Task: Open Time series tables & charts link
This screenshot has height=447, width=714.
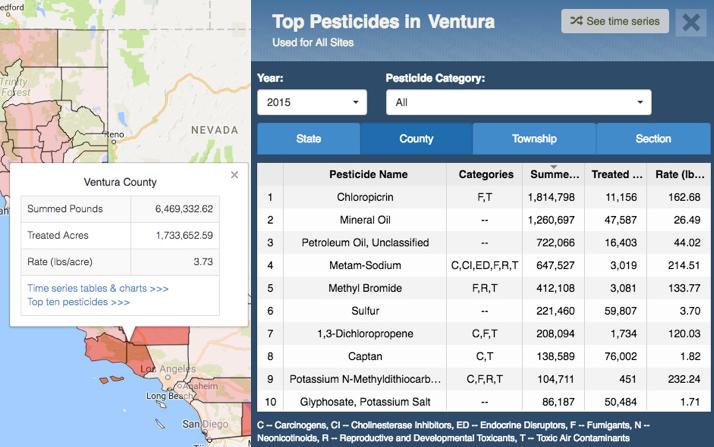Action: coord(97,288)
